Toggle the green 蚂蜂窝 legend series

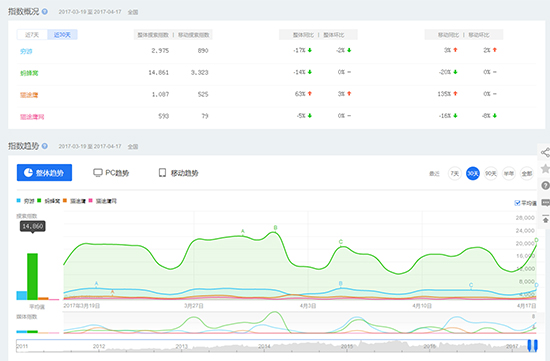click(x=49, y=201)
